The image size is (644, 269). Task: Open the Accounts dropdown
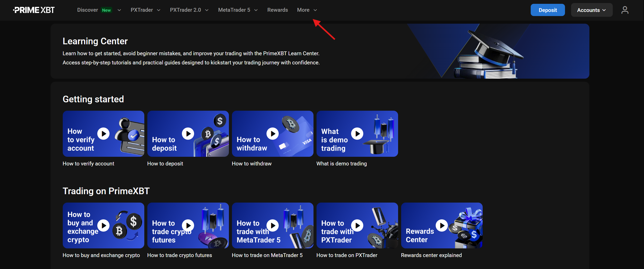pyautogui.click(x=591, y=10)
